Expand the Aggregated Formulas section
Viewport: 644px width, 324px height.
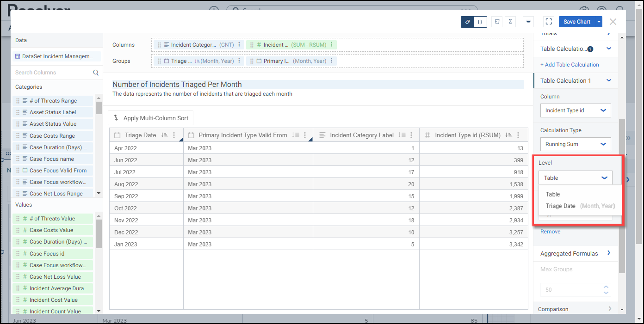click(608, 253)
